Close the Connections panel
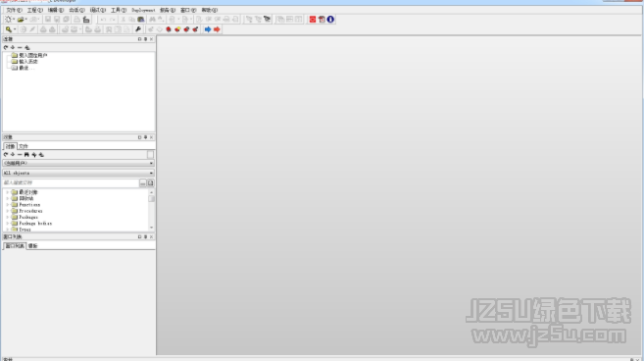Viewport: 644px width, 361px height. 152,39
